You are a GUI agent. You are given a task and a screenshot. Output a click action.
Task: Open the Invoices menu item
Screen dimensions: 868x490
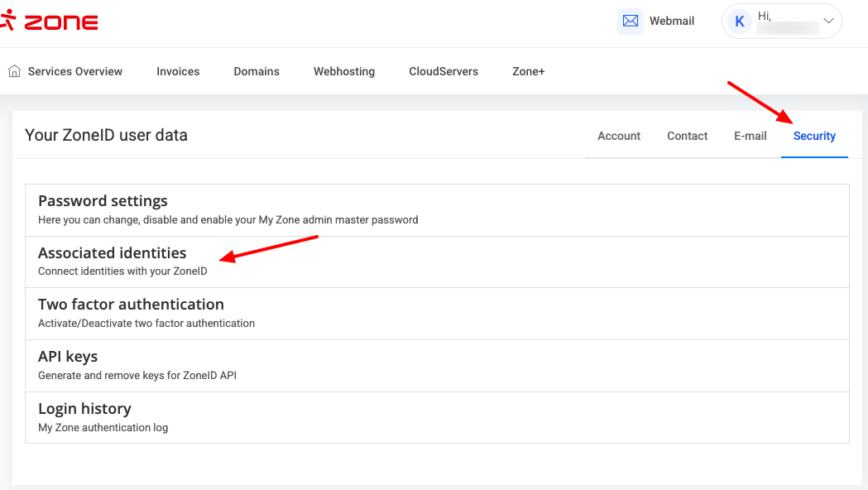[x=178, y=71]
